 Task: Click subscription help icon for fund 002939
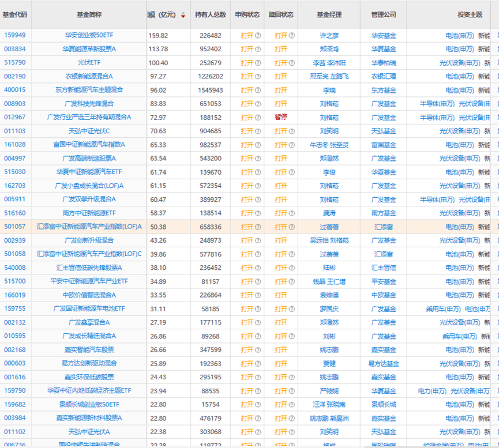(258, 241)
